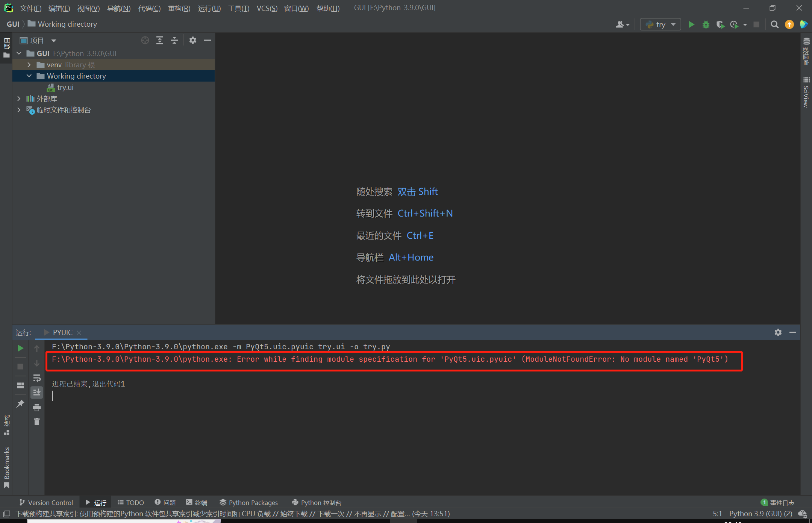Open the 工具(T) menu

(238, 8)
